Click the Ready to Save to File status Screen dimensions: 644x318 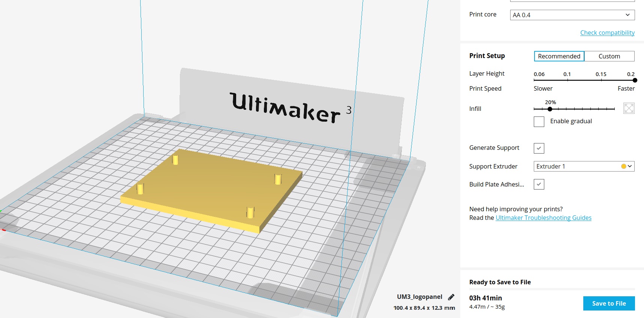pyautogui.click(x=500, y=282)
